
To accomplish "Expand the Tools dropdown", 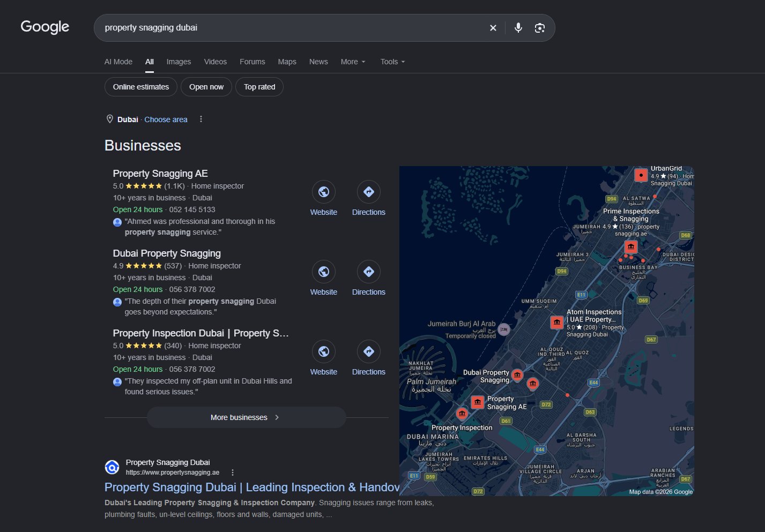I will 392,62.
